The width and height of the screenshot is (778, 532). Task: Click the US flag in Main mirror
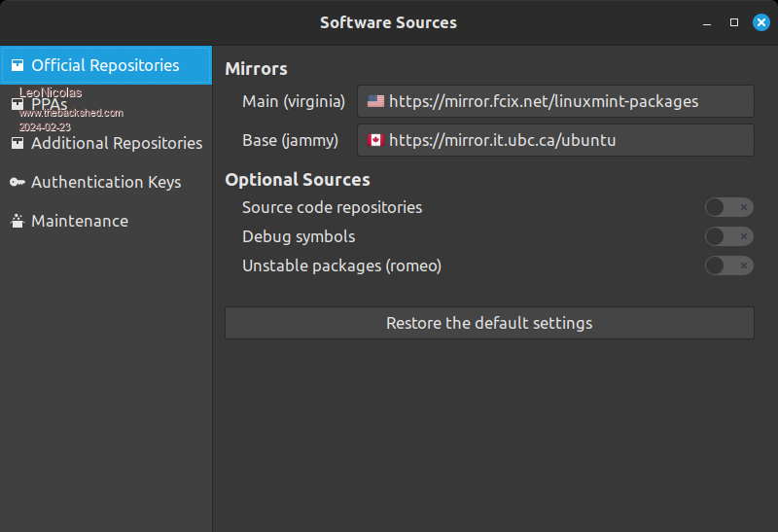[x=375, y=101]
